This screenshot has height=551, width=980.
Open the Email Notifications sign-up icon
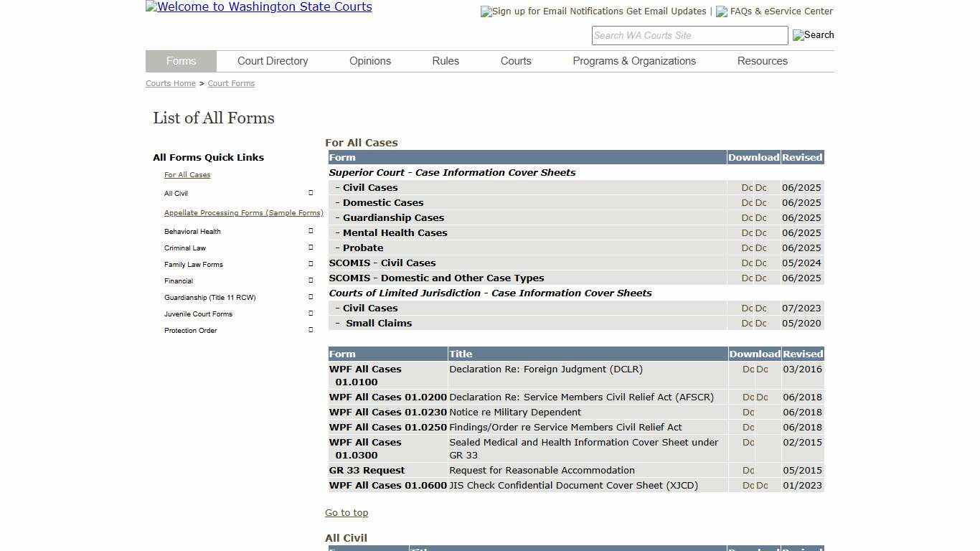click(486, 11)
